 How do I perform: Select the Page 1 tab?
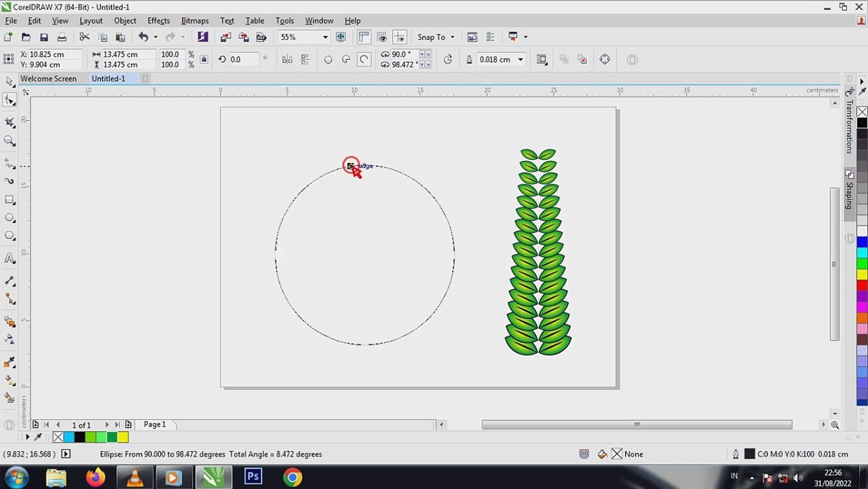155,424
